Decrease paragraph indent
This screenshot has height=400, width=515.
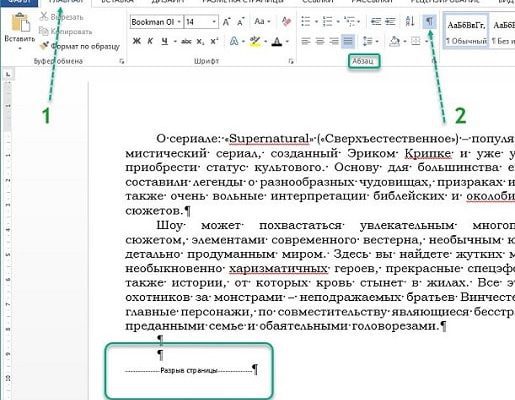[376, 22]
